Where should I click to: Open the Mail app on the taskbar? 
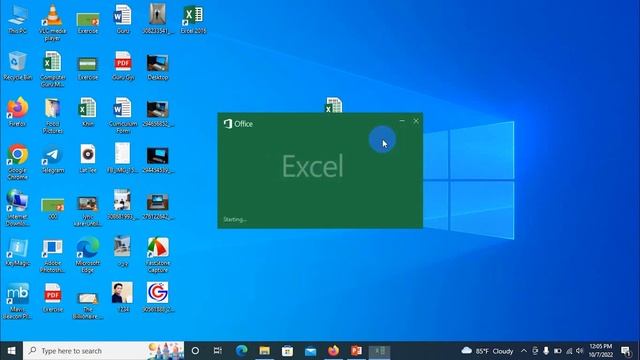[311, 351]
